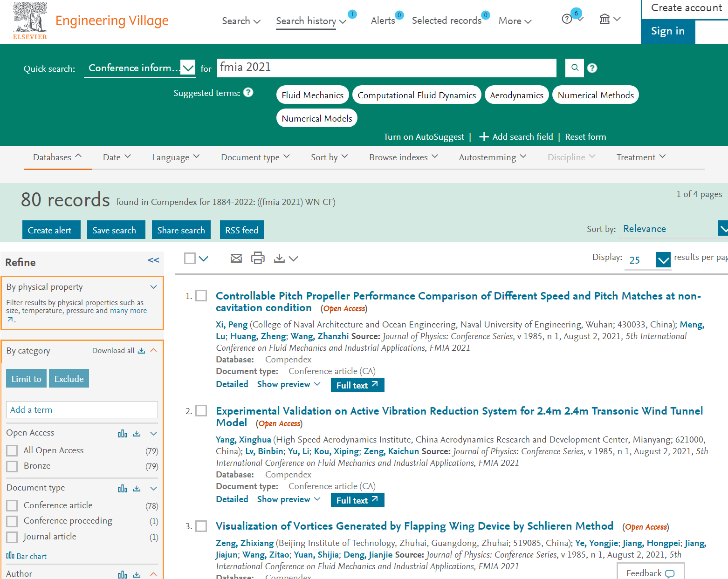The height and width of the screenshot is (579, 728).
Task: Collapse Document type facet chevron
Action: (x=153, y=489)
